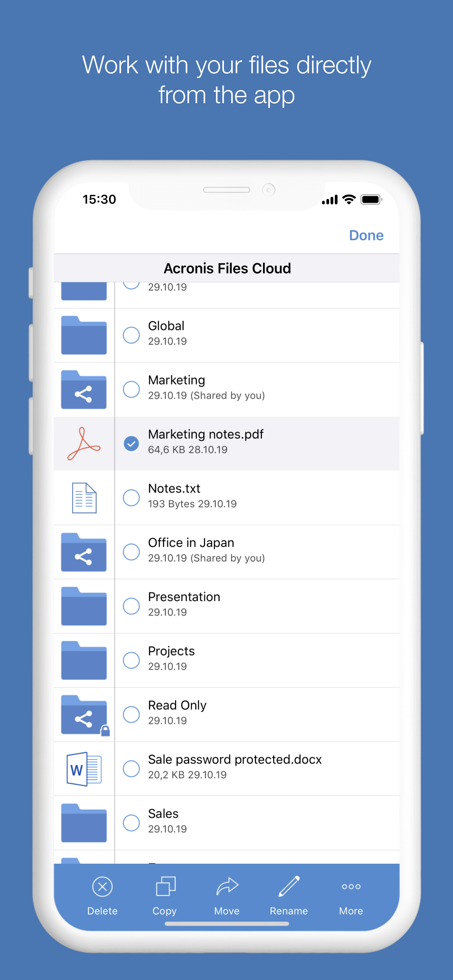453x980 pixels.
Task: Select the Presentation folder circle
Action: [x=131, y=606]
